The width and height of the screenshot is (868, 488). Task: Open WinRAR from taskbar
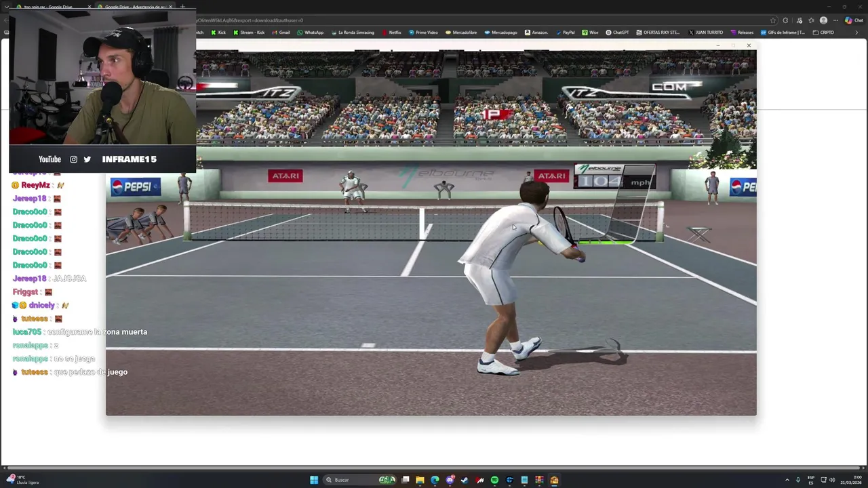(x=539, y=480)
